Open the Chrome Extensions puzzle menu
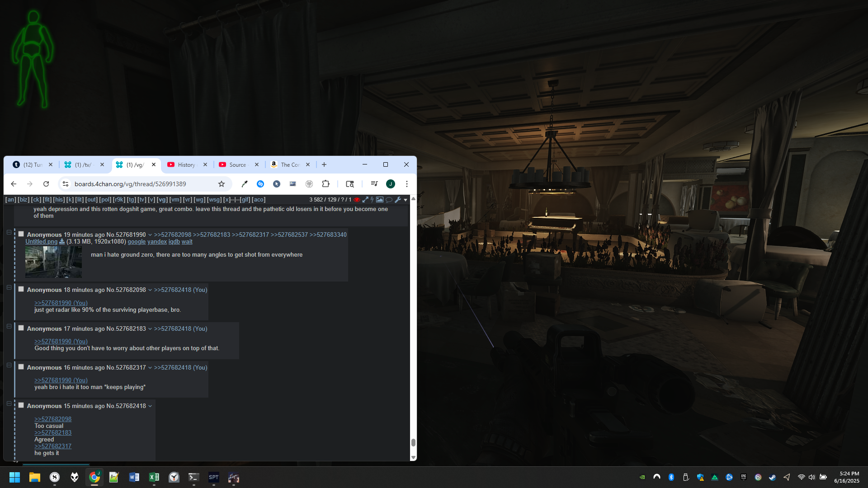Screen dimensions: 868x488 (325, 184)
